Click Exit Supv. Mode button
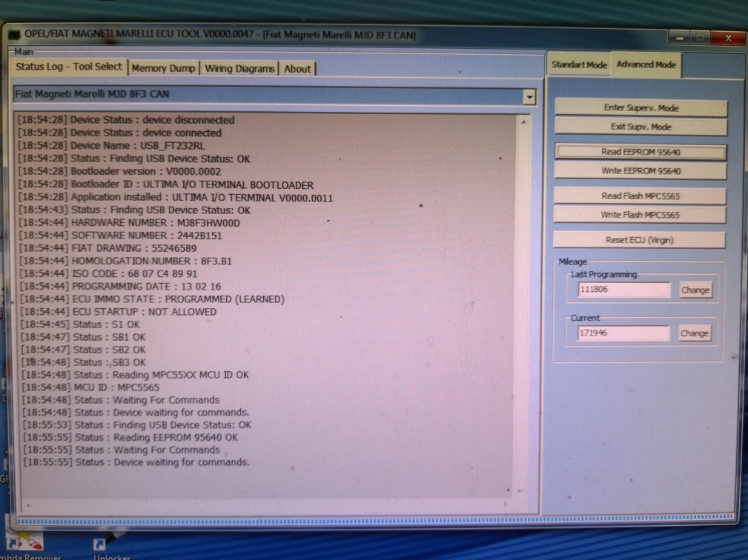748x560 pixels. pos(641,127)
